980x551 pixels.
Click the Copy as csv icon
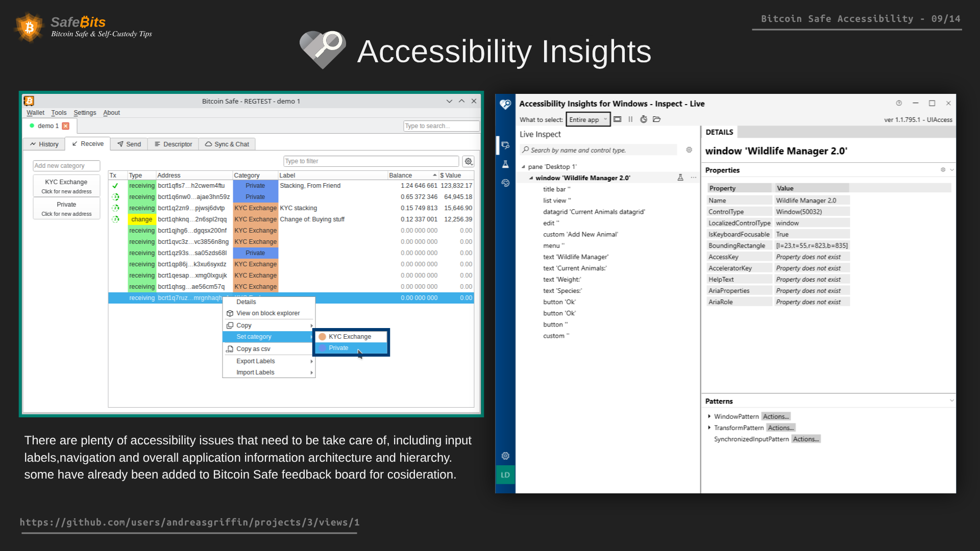click(x=230, y=349)
